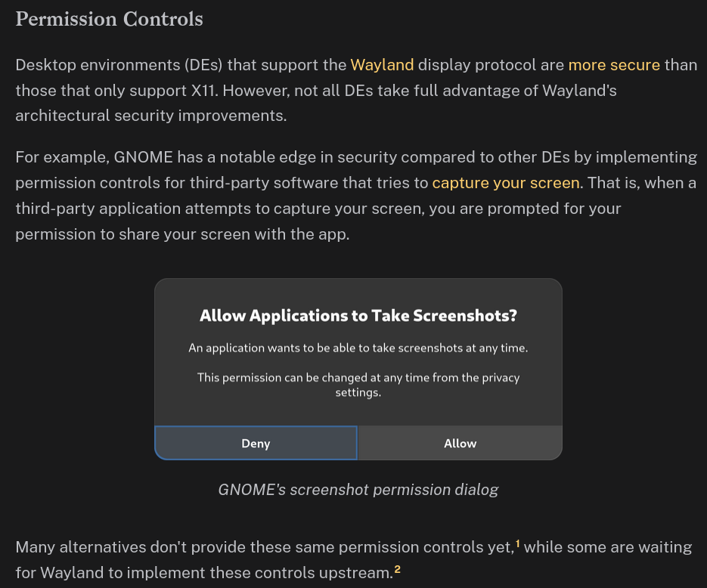Jump to footnote 2 reference
Viewport: 707px width, 588px height.
click(x=397, y=569)
